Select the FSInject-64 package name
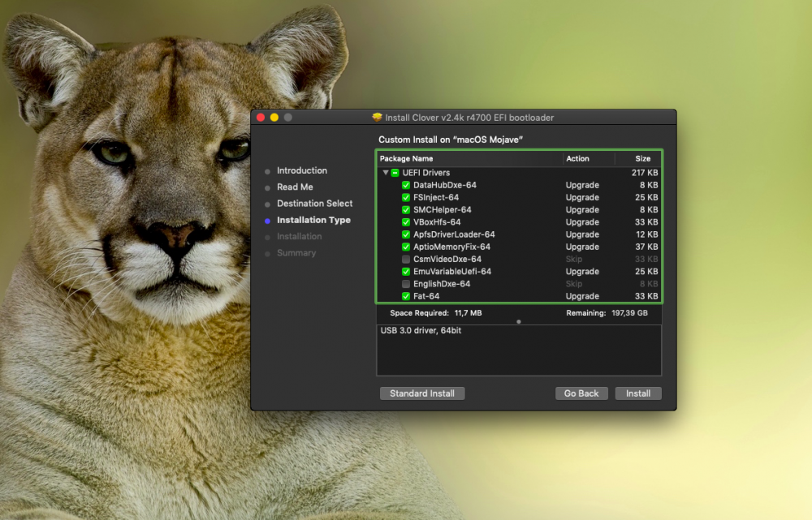This screenshot has height=520, width=812. (x=436, y=198)
